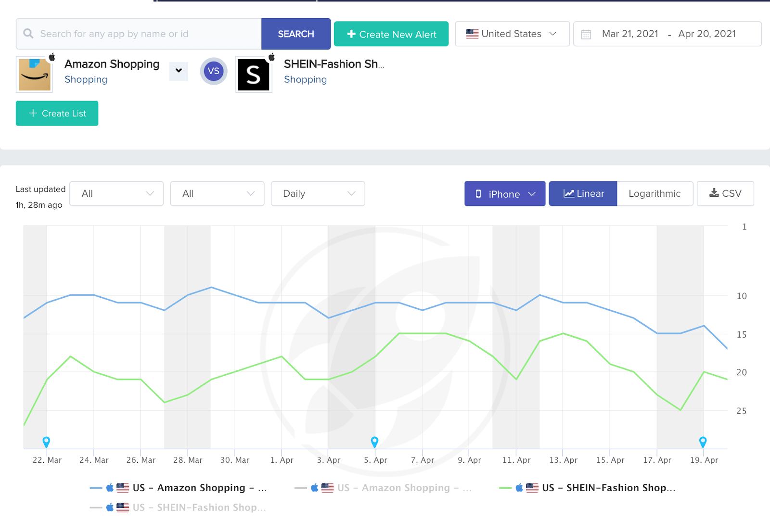
Task: Click the SEARCH button
Action: tap(296, 34)
